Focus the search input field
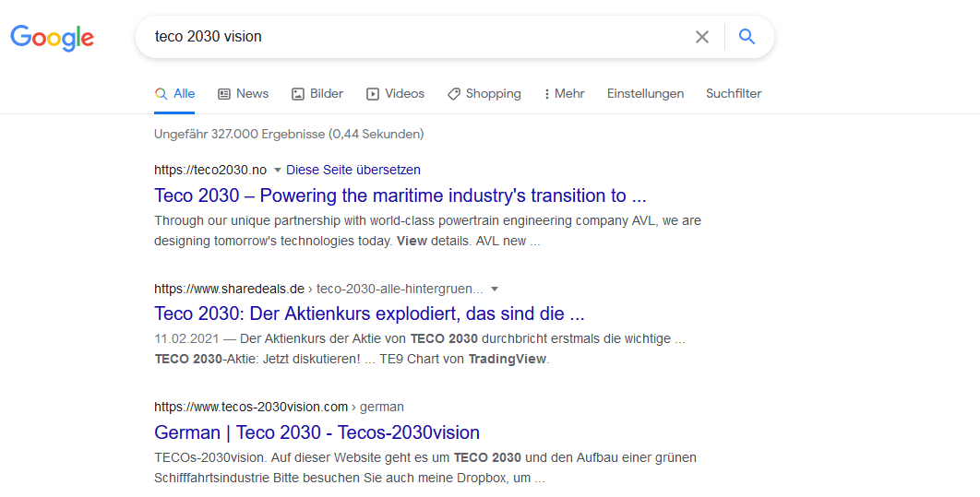This screenshot has width=980, height=497. 415,37
